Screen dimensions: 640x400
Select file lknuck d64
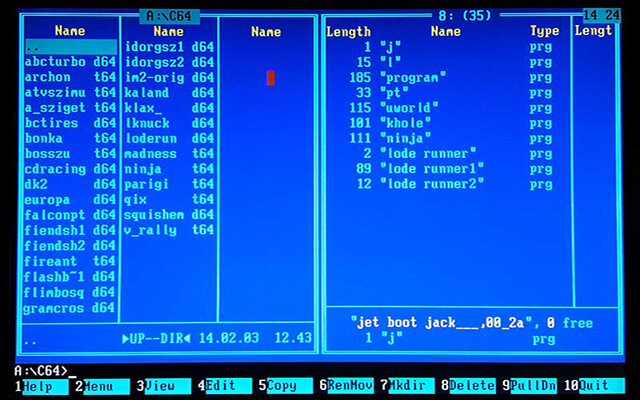pos(169,123)
